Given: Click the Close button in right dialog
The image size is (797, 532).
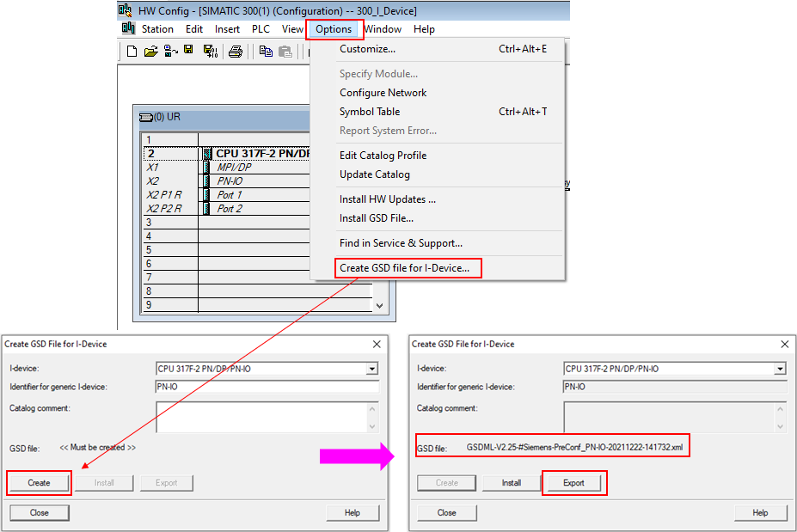Looking at the screenshot, I should point(447,513).
